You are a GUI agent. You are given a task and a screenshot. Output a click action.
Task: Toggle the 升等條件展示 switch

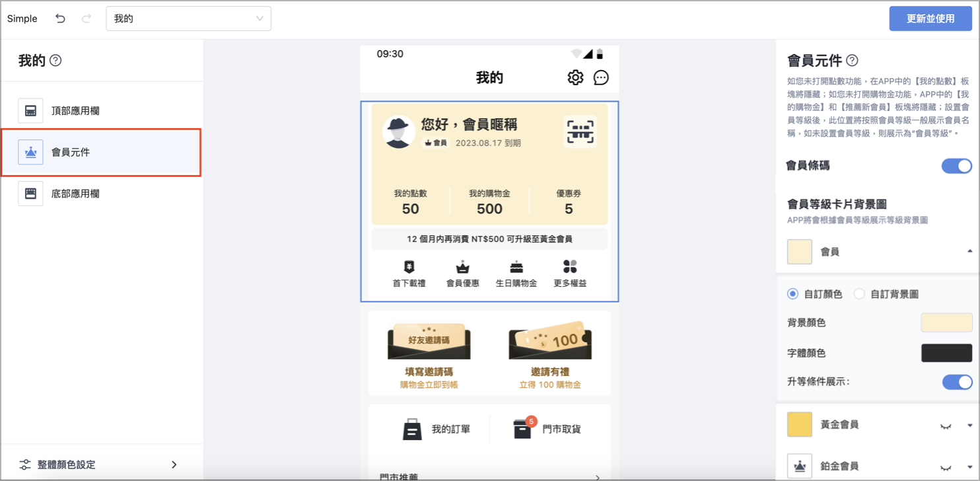pos(957,382)
